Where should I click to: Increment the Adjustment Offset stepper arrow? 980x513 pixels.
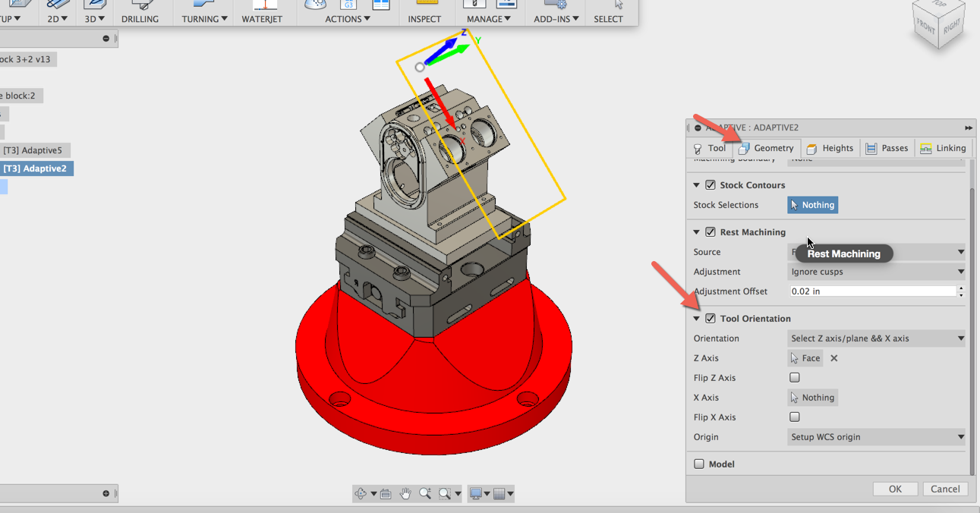coord(961,288)
